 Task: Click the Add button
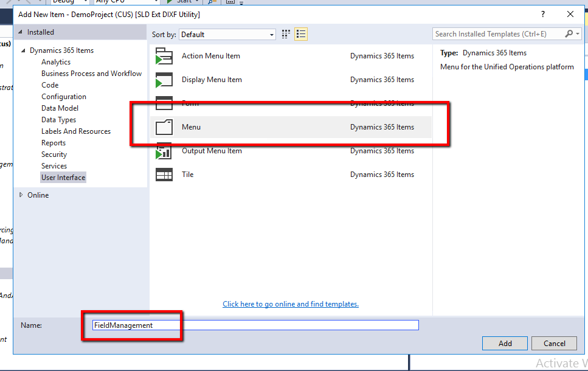click(505, 343)
